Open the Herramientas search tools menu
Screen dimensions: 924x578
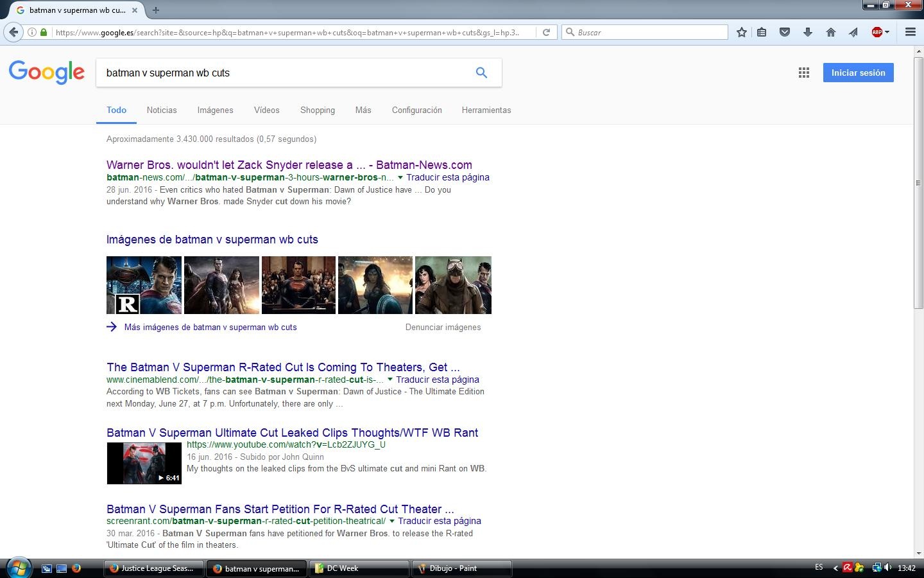pyautogui.click(x=486, y=110)
